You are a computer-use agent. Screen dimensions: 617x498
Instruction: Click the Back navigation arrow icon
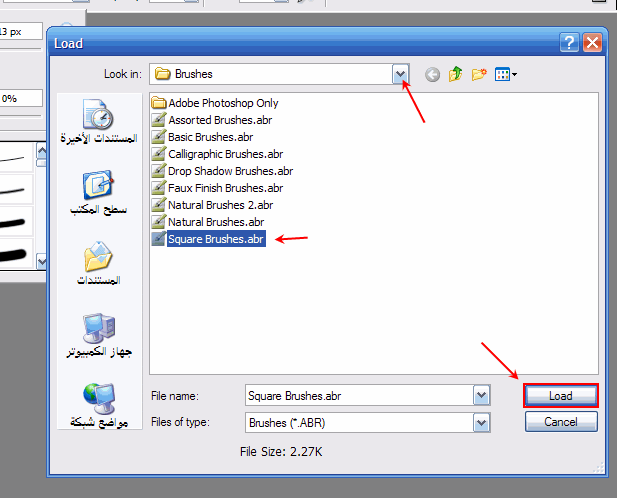(x=432, y=74)
